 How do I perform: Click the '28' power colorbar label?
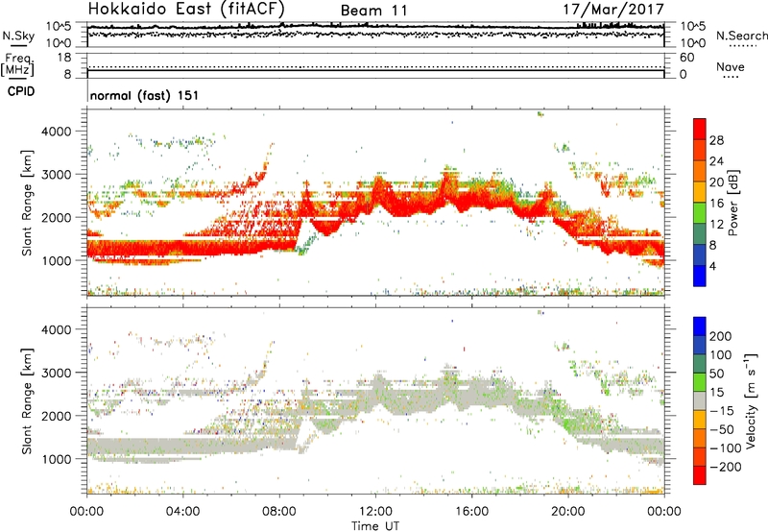716,140
